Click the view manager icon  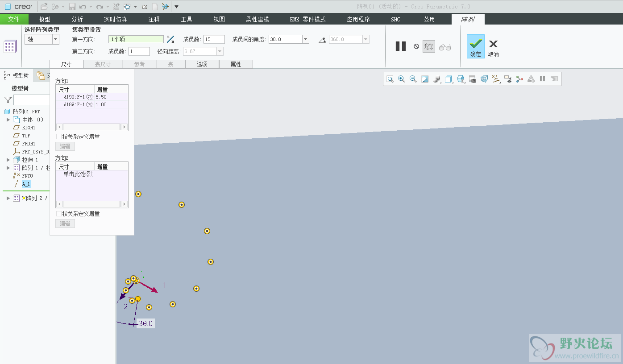click(461, 79)
